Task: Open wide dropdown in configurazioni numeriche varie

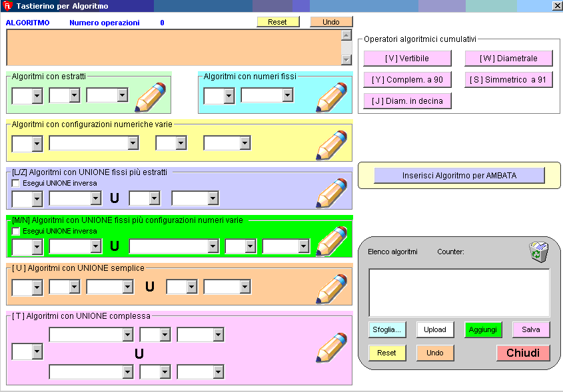Action: point(133,144)
